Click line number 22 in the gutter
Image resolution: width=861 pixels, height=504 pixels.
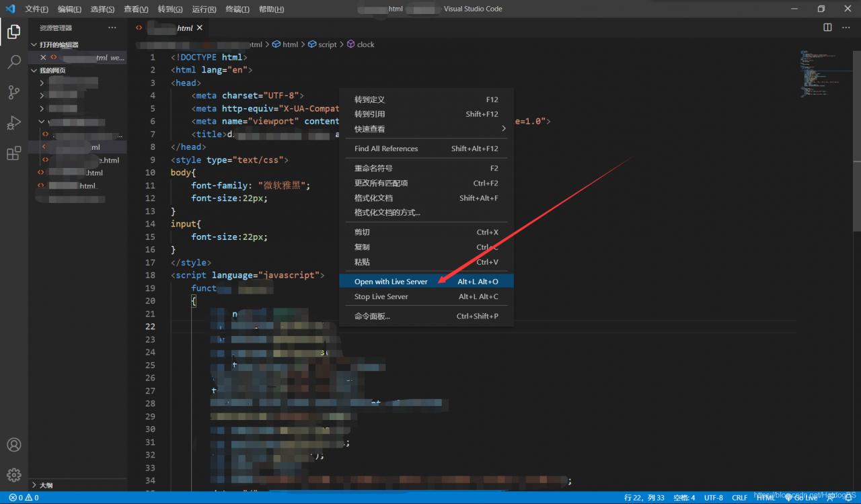coord(151,327)
